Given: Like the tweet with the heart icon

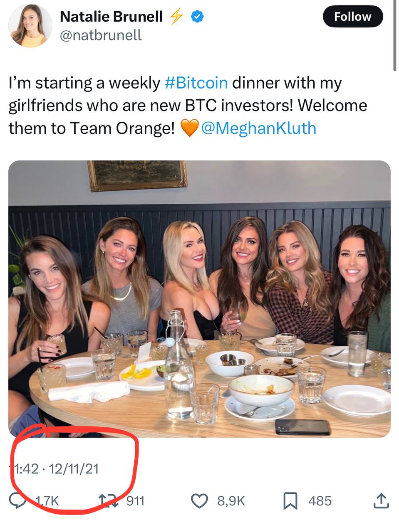Looking at the screenshot, I should tap(199, 501).
